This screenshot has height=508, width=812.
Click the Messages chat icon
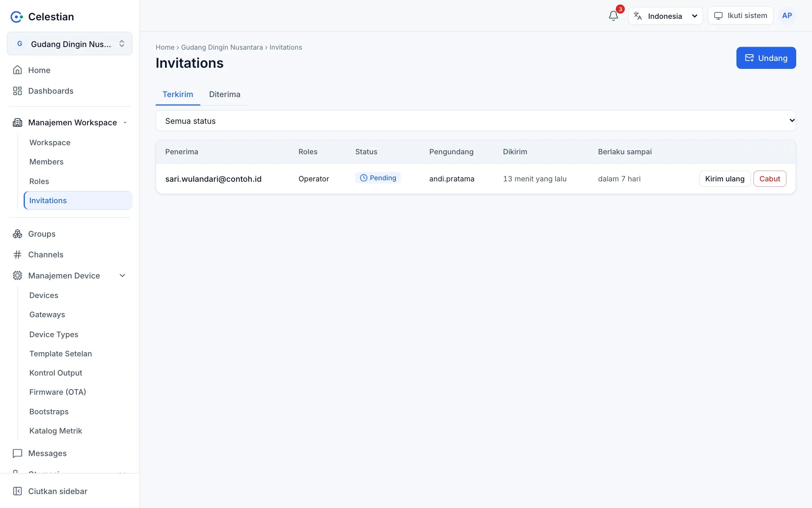click(17, 453)
